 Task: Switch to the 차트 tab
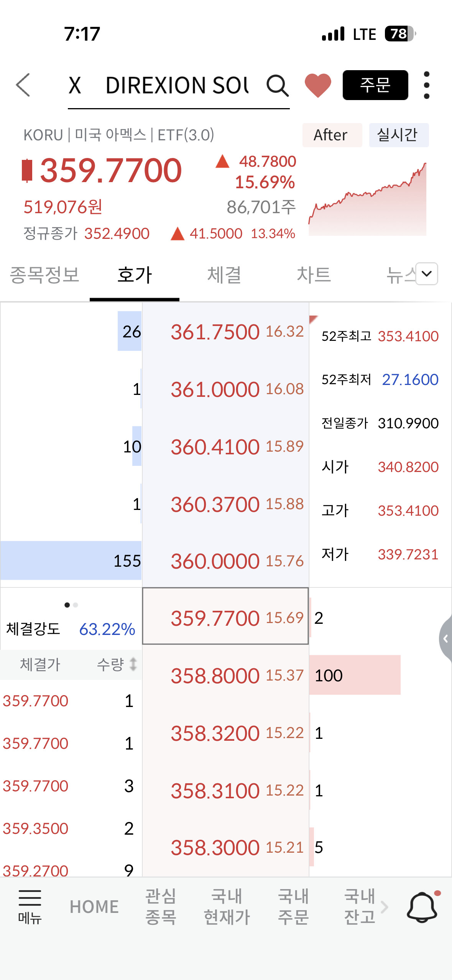(x=314, y=275)
